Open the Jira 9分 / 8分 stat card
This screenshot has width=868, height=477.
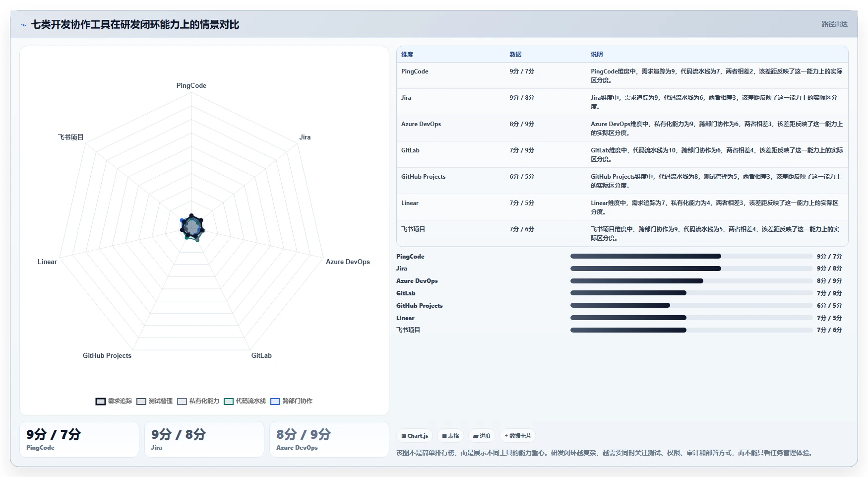[204, 439]
